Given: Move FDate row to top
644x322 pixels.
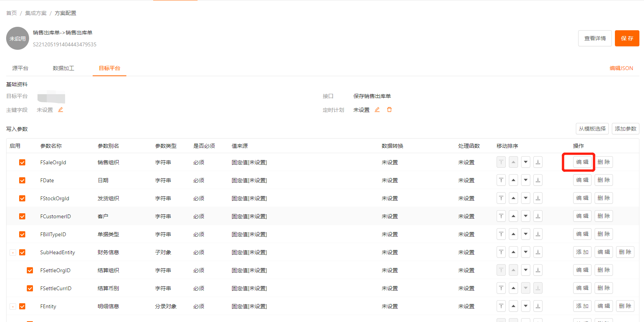Looking at the screenshot, I should click(501, 180).
